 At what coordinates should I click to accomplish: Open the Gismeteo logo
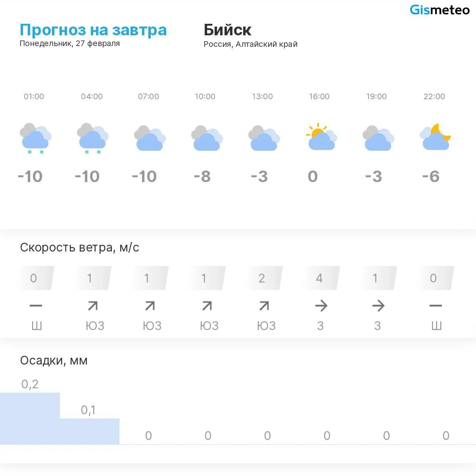[x=440, y=10]
